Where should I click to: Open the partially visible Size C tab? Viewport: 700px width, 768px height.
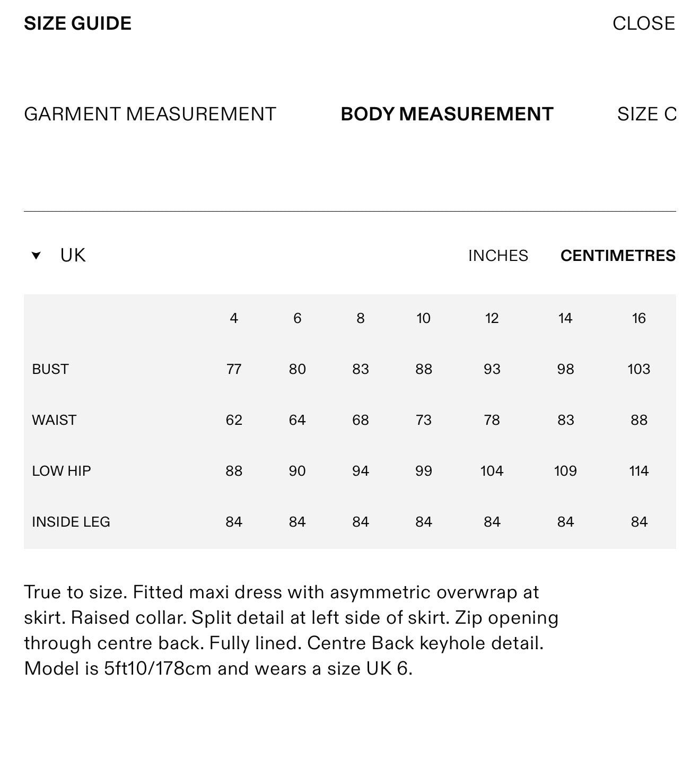tap(646, 114)
